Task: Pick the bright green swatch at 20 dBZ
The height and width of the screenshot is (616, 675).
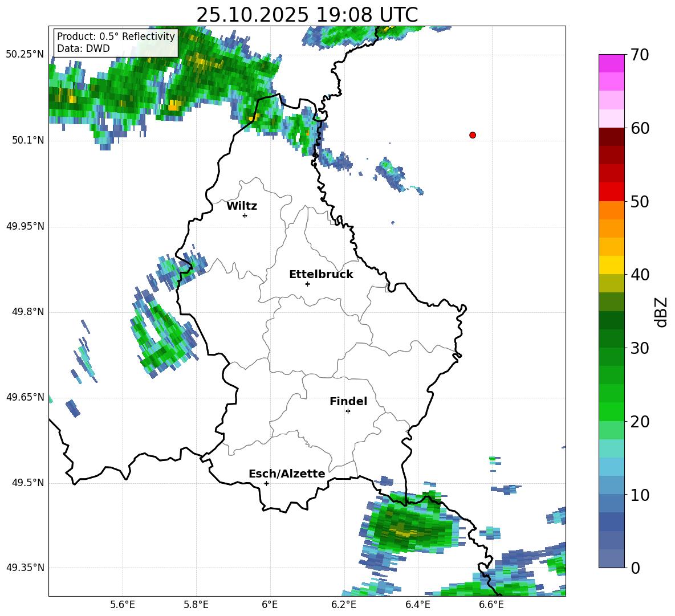Action: (x=611, y=411)
